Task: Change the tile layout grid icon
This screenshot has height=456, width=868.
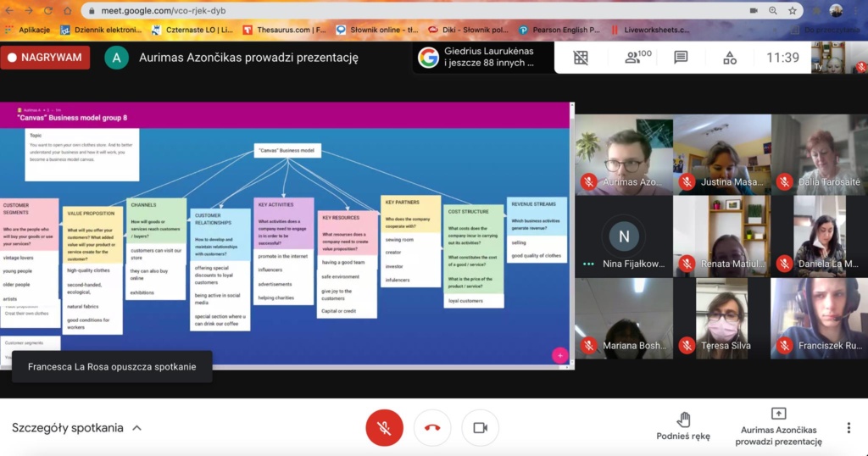Action: tap(581, 58)
